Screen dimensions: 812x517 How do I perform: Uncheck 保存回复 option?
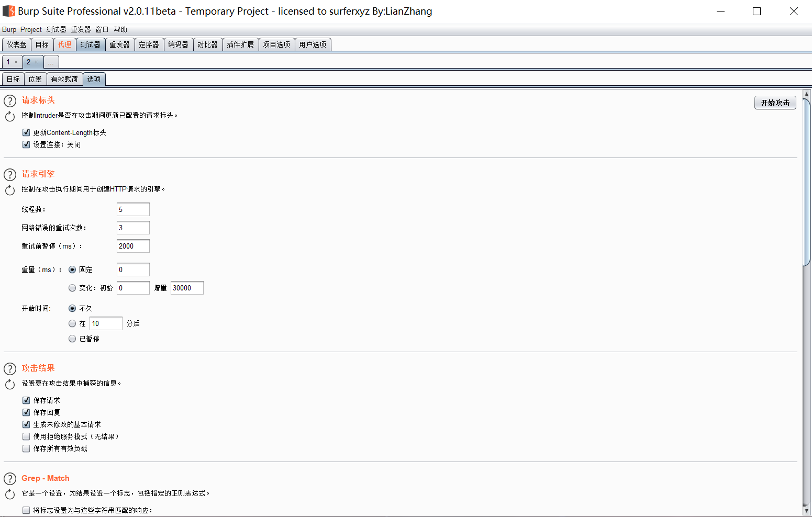26,412
